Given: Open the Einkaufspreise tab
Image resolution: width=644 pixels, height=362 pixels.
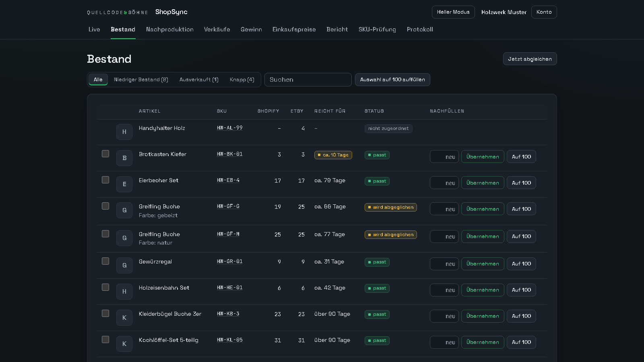Looking at the screenshot, I should tap(294, 29).
